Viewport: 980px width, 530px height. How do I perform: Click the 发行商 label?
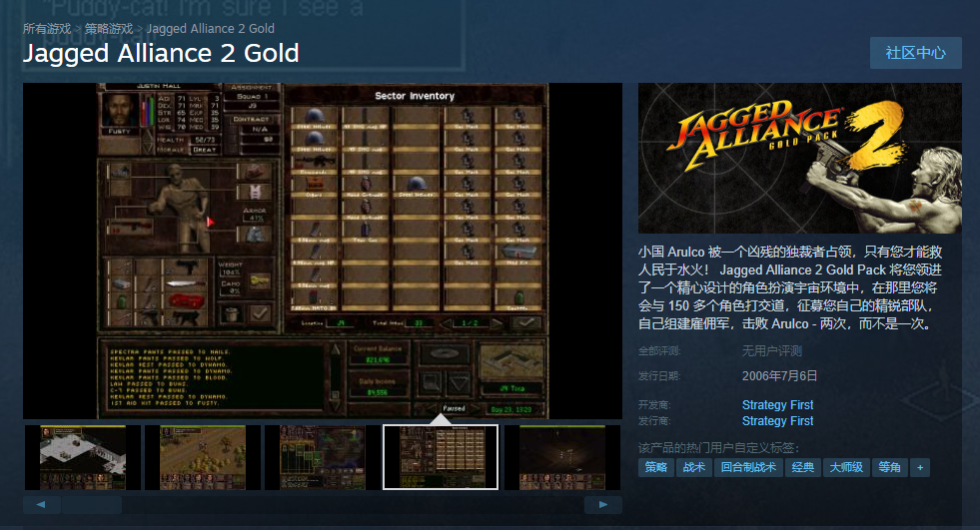click(x=654, y=421)
